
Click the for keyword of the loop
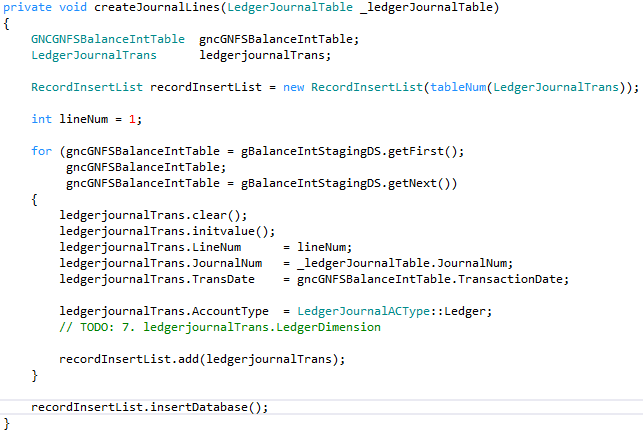click(41, 151)
